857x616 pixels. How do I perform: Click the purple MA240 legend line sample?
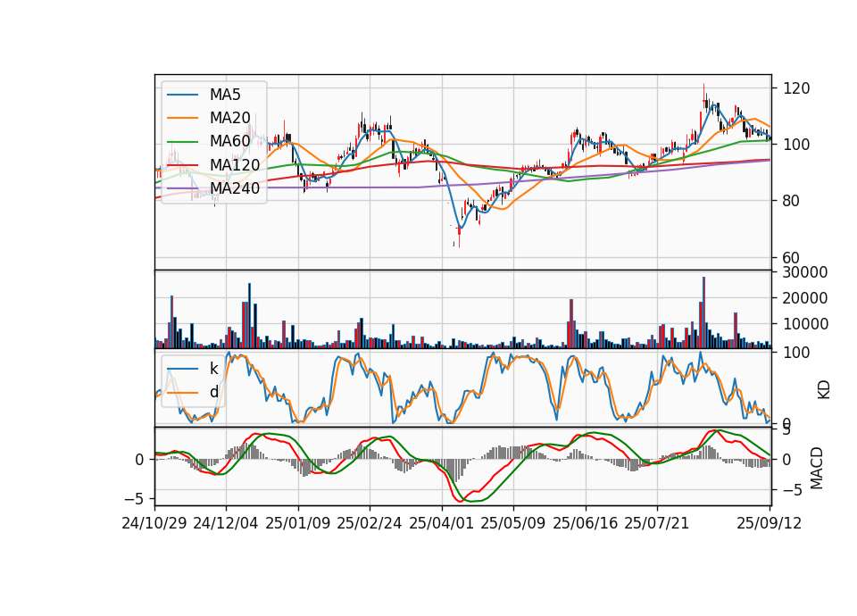click(x=182, y=188)
